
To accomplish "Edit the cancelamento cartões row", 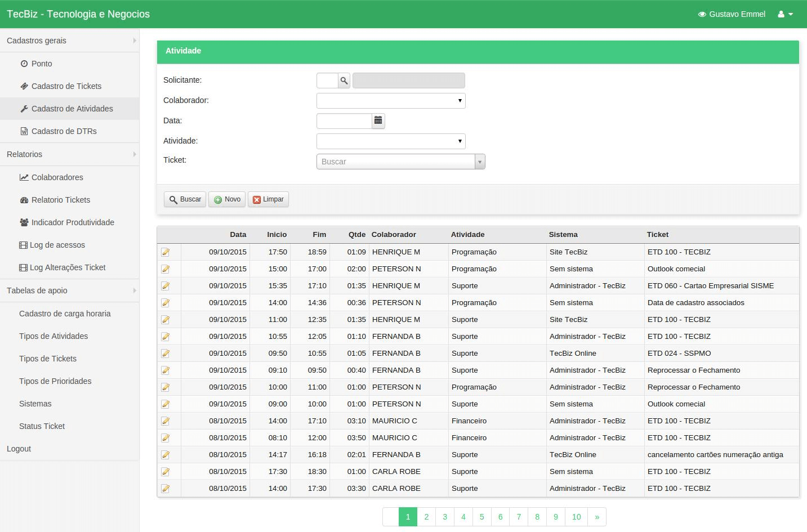I will click(166, 455).
